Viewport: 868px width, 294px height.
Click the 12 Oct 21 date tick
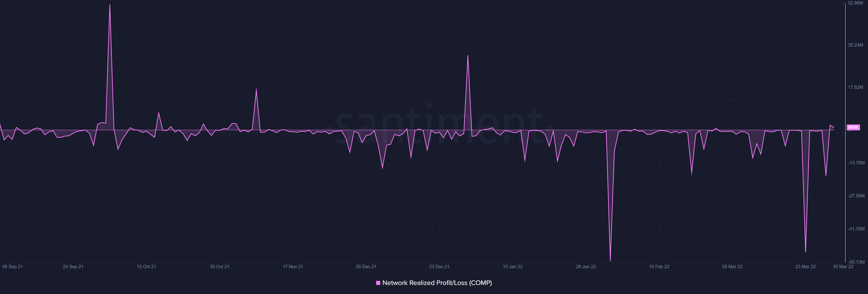(x=146, y=267)
